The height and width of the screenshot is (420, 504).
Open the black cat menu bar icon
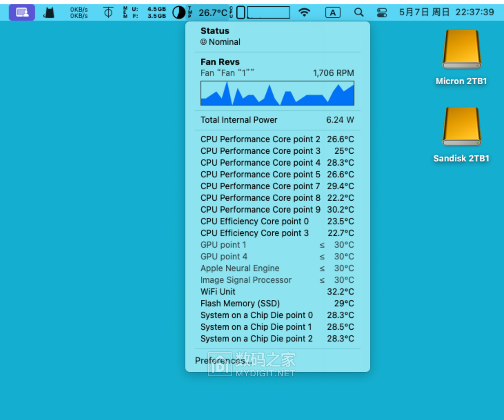coord(49,12)
